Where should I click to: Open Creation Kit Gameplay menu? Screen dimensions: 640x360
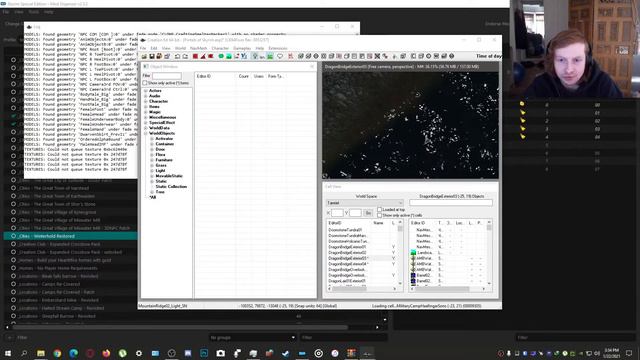[242, 48]
